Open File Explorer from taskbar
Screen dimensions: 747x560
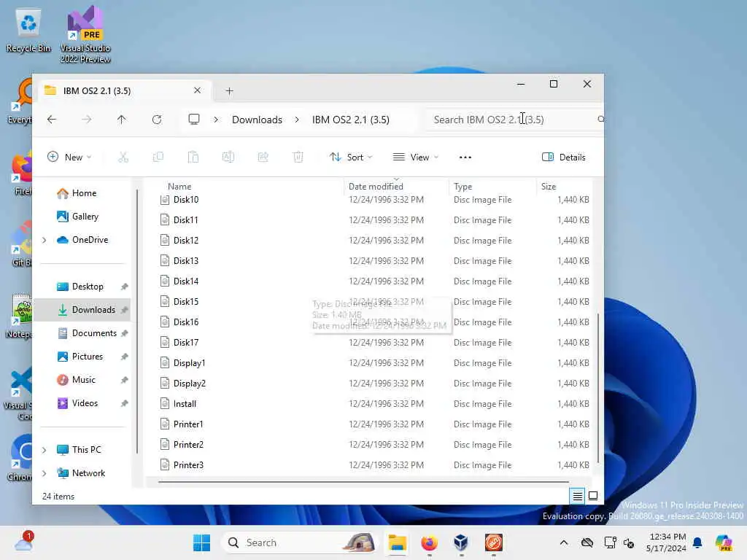pos(397,542)
